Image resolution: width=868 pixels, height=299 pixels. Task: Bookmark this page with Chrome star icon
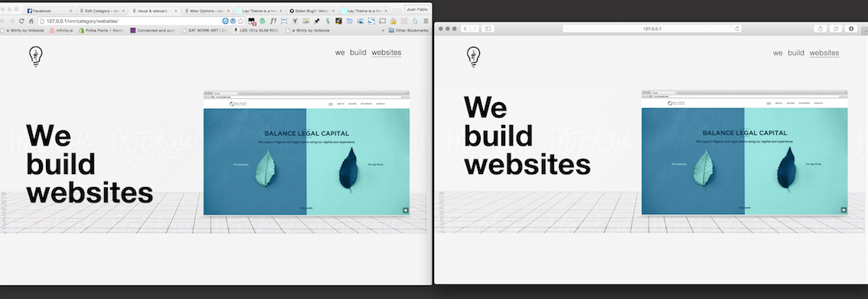pos(240,21)
